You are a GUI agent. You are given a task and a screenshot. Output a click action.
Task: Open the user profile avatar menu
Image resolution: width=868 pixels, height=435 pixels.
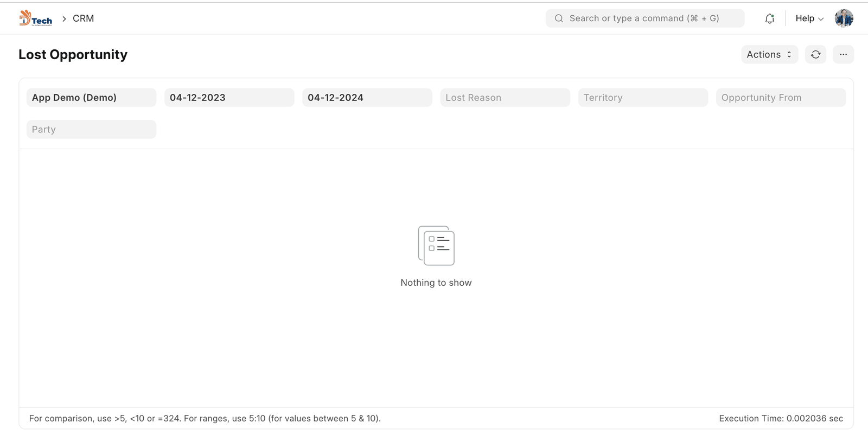pos(844,18)
